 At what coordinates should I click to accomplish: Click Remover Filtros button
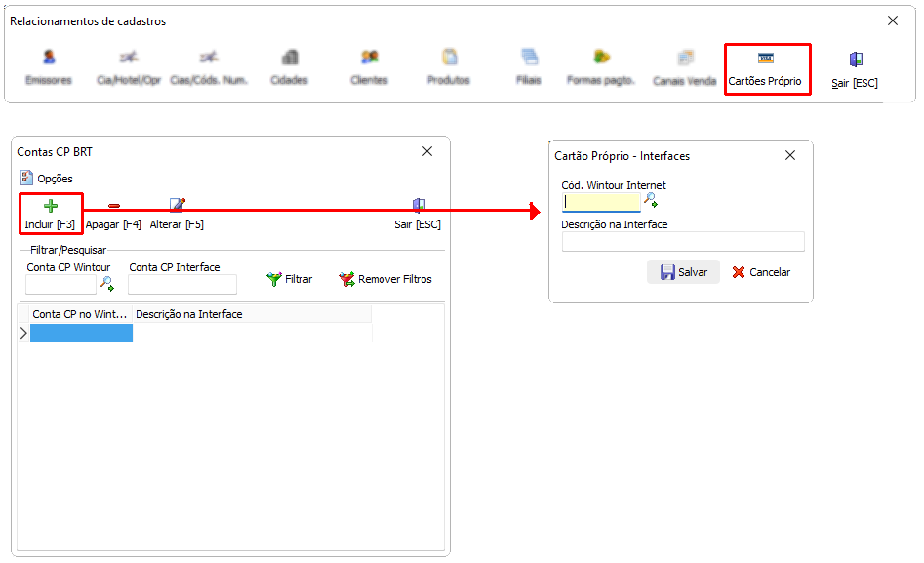click(385, 279)
